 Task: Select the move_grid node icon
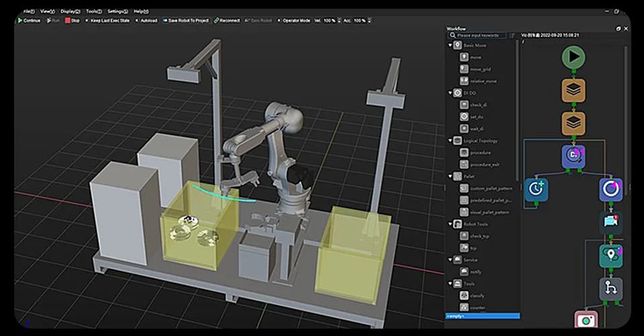click(464, 69)
